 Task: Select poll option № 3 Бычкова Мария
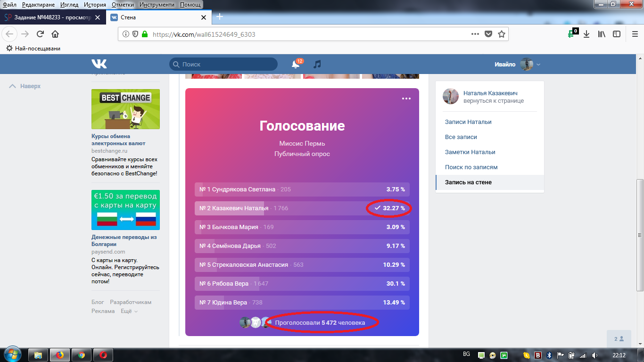(302, 227)
